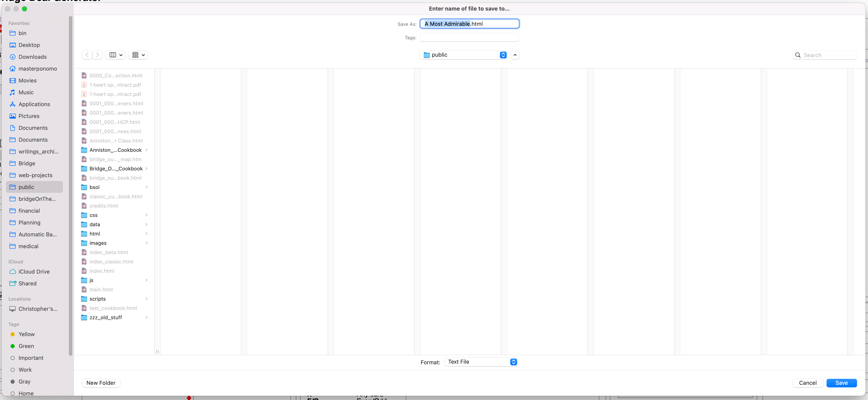This screenshot has height=400, width=868.
Task: Go to Applications in the sidebar
Action: coord(34,104)
